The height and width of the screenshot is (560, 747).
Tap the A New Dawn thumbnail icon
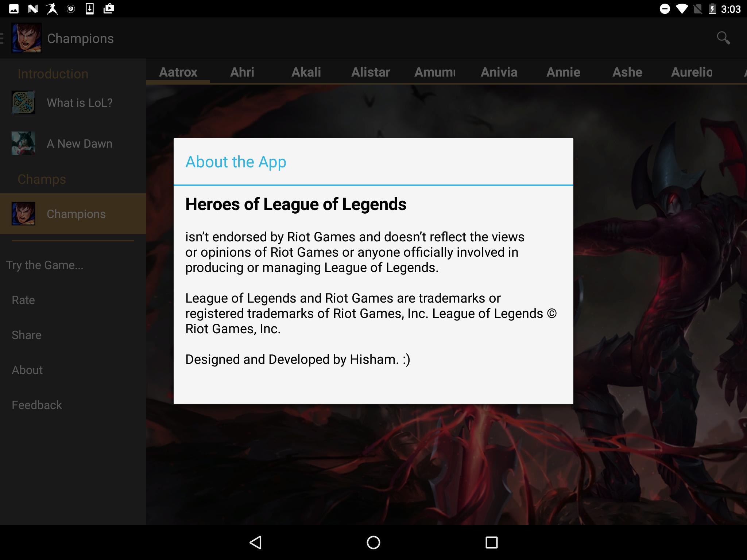coord(23,143)
